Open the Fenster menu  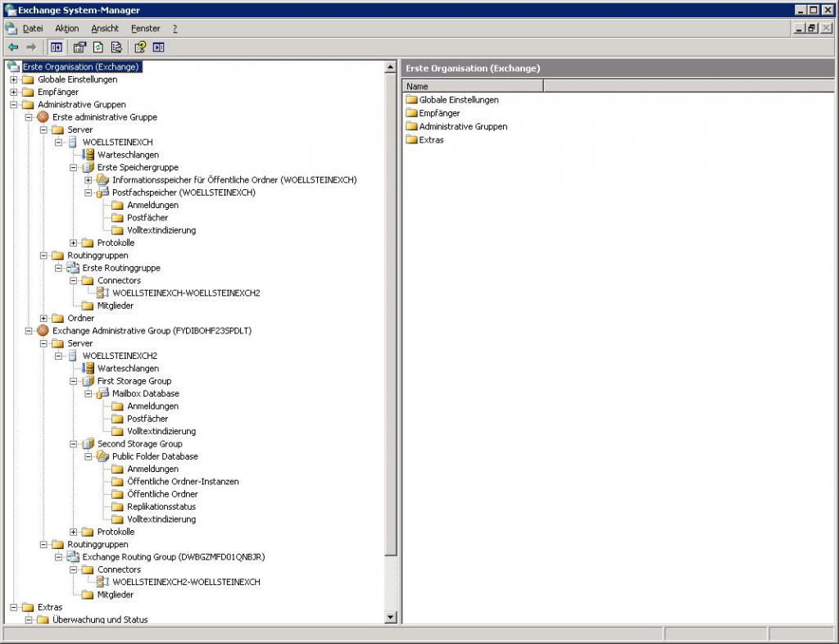tap(146, 29)
